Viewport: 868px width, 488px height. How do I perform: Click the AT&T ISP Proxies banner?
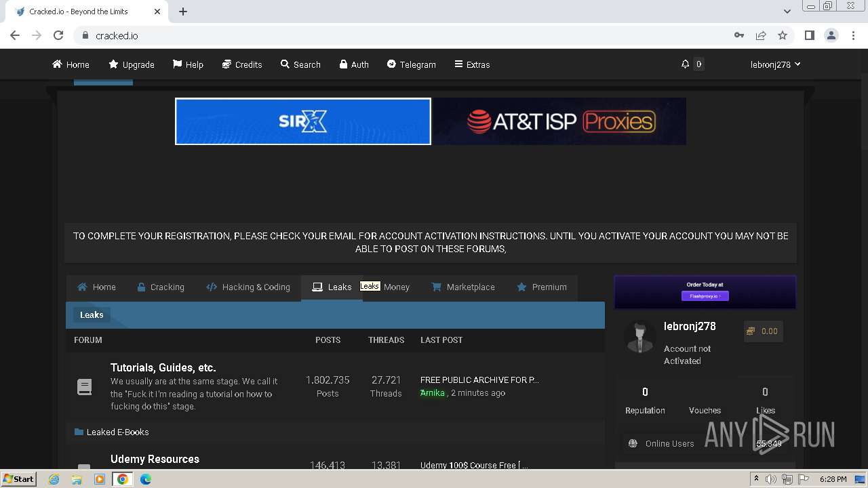coord(560,121)
